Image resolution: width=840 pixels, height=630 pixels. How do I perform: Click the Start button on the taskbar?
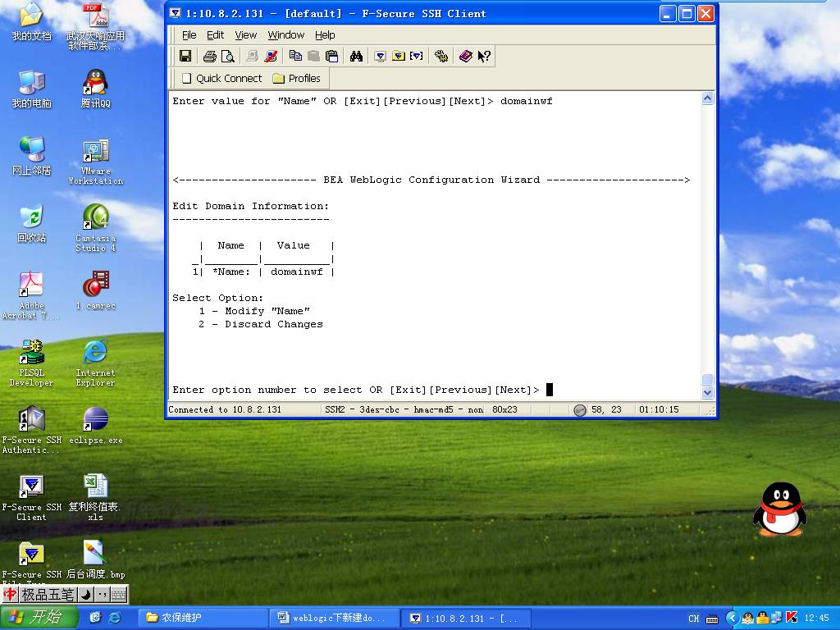[x=39, y=618]
